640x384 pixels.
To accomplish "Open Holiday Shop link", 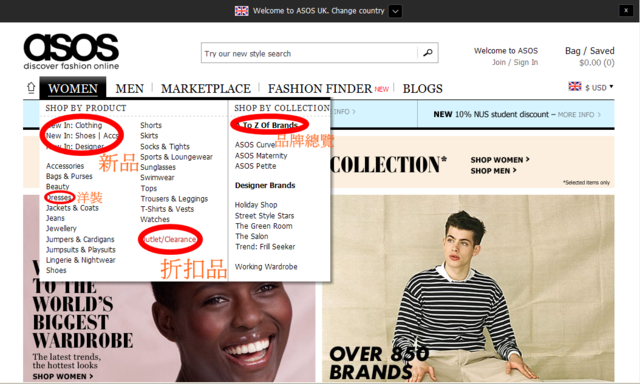I will (x=256, y=205).
